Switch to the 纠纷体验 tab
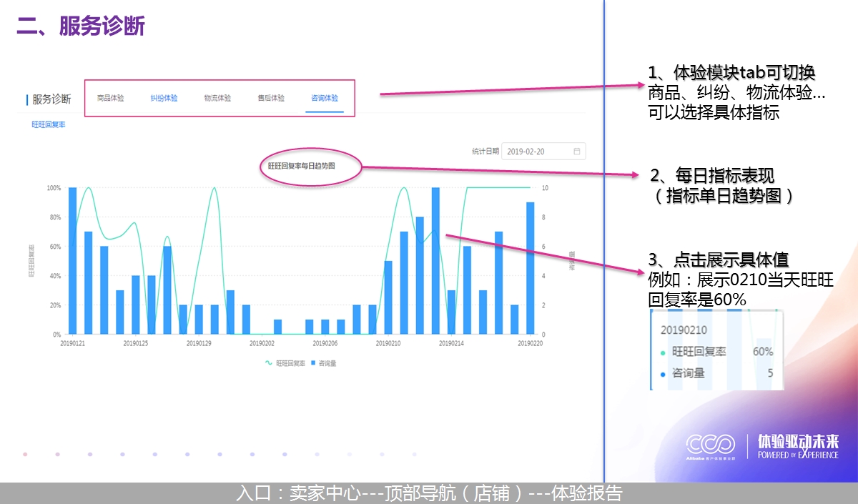This screenshot has height=504, width=858. tap(164, 98)
